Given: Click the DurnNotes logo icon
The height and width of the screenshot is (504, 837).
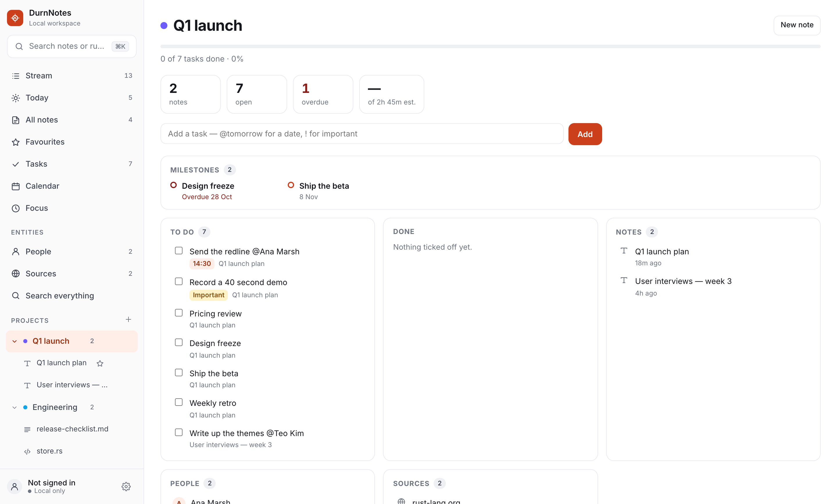Looking at the screenshot, I should (15, 18).
